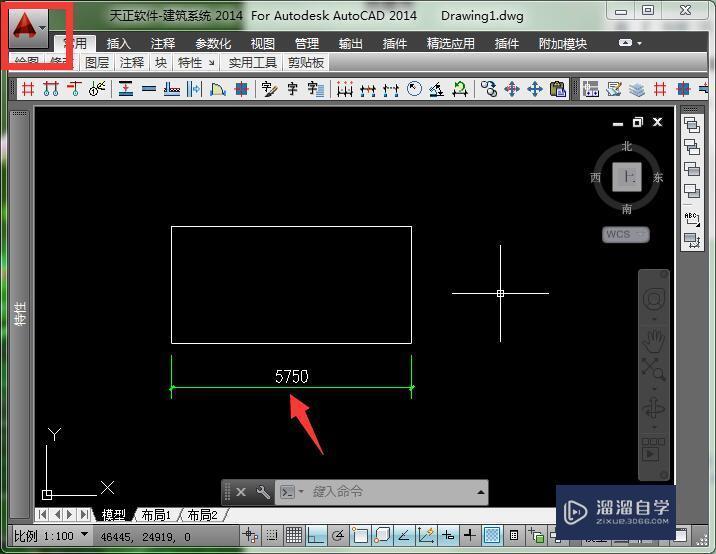This screenshot has width=716, height=554.
Task: Toggle object snap tracking in status bar
Action: pyautogui.click(x=404, y=535)
